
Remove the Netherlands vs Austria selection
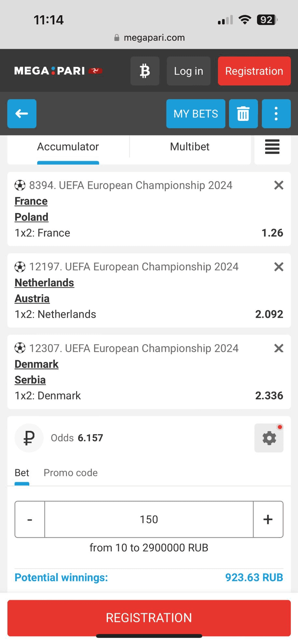coord(279,267)
